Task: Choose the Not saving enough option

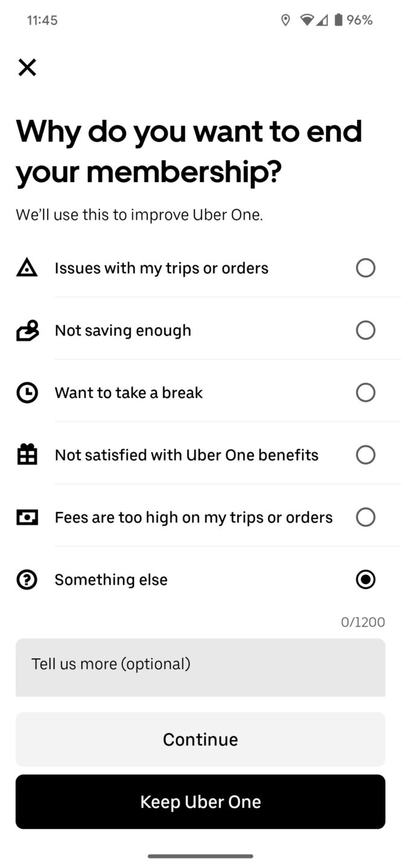Action: tap(365, 330)
